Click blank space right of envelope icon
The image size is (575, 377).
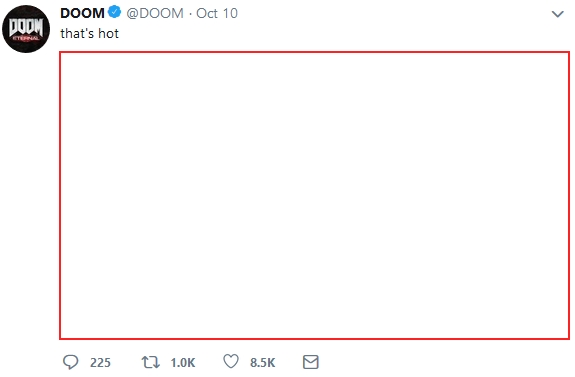click(440, 362)
